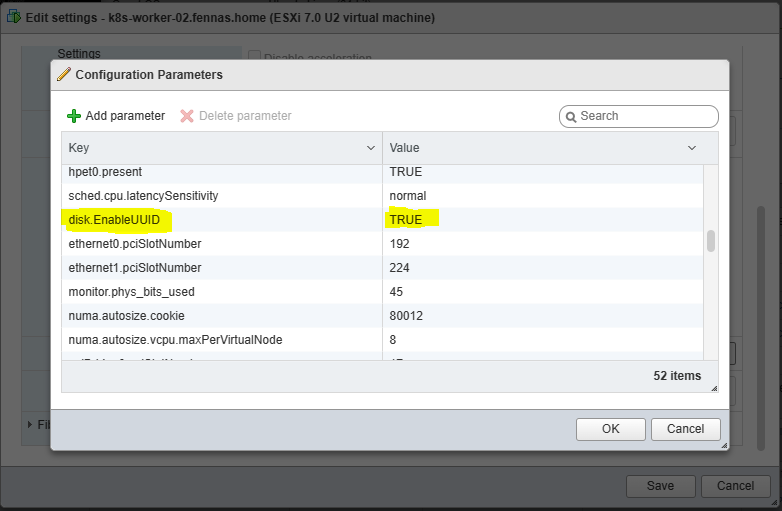Click the VM icon in Edit settings title
782x511 pixels.
[14, 17]
